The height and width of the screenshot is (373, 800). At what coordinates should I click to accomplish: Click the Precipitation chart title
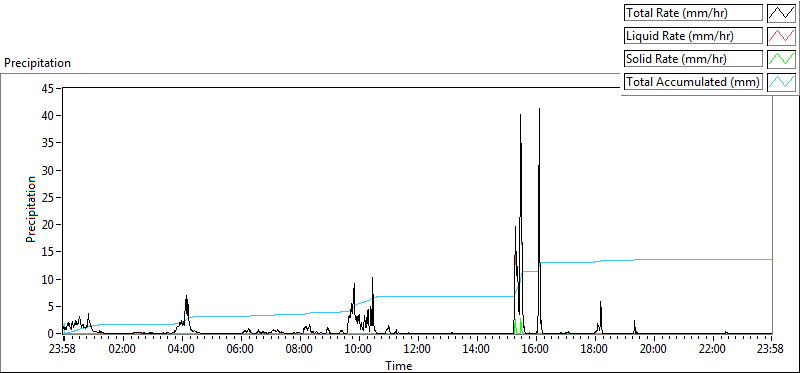click(x=37, y=63)
